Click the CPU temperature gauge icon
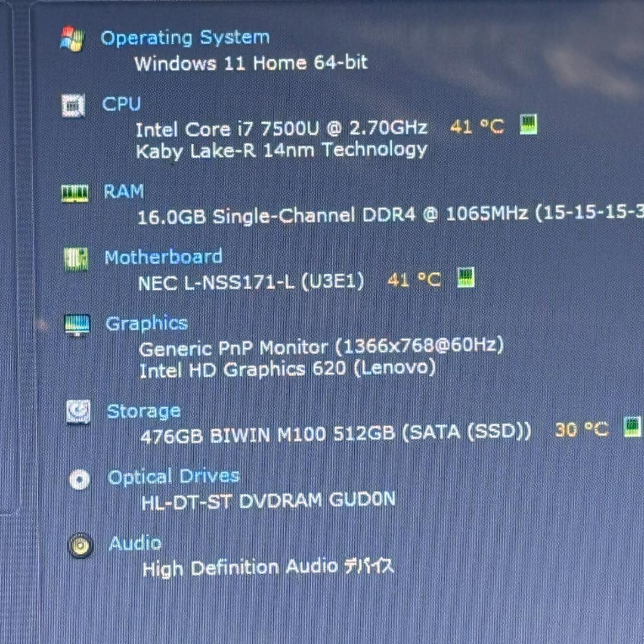644x644 pixels. 528,125
